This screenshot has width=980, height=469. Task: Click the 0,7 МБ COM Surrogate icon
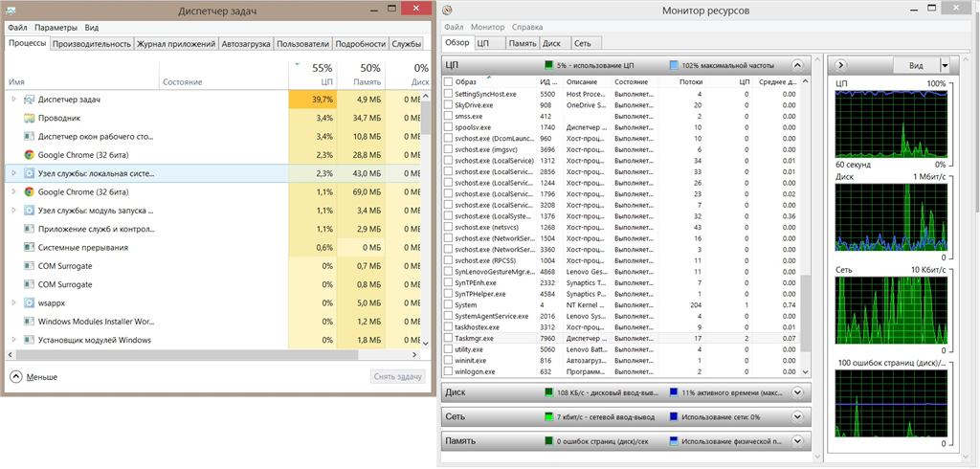29,266
